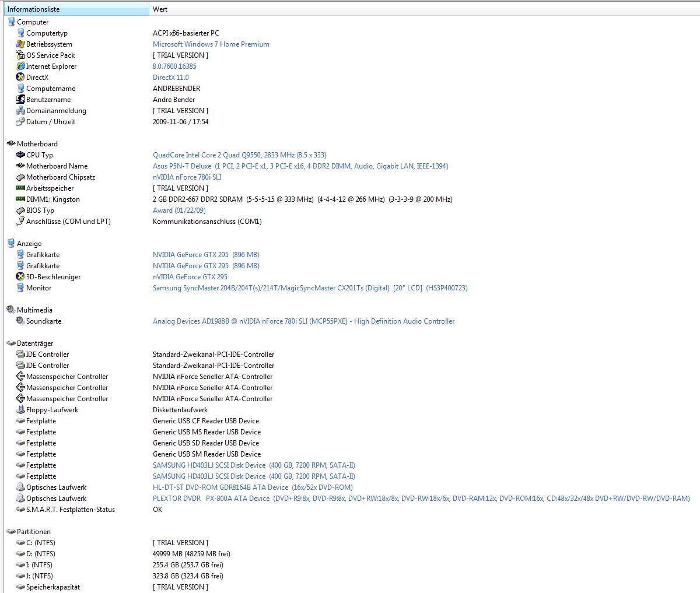This screenshot has height=593, width=700.
Task: Open the Award (01/22/09) BIOS link
Action: tap(179, 210)
